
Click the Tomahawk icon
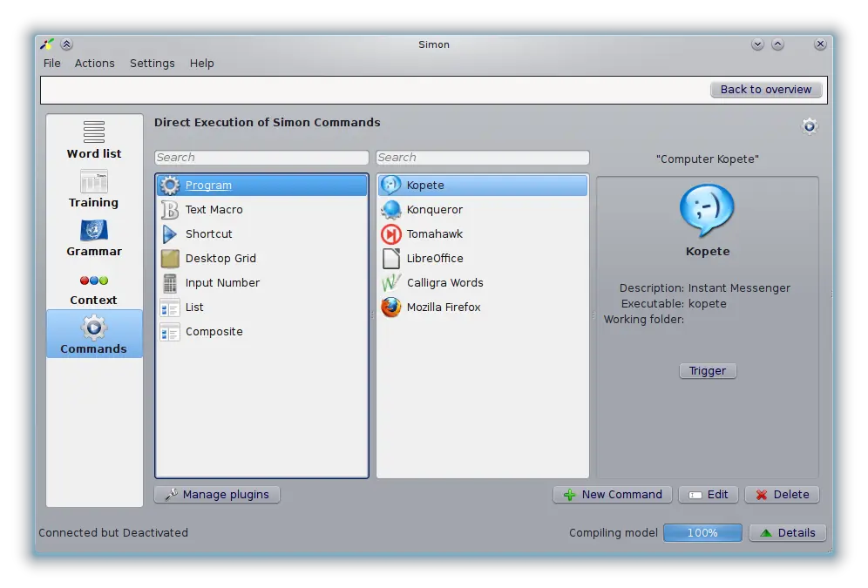[390, 234]
